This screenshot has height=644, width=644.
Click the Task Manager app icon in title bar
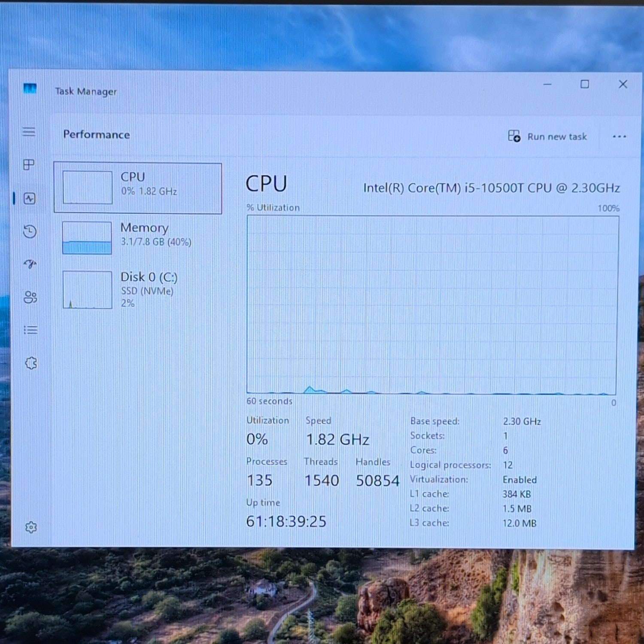pyautogui.click(x=30, y=88)
